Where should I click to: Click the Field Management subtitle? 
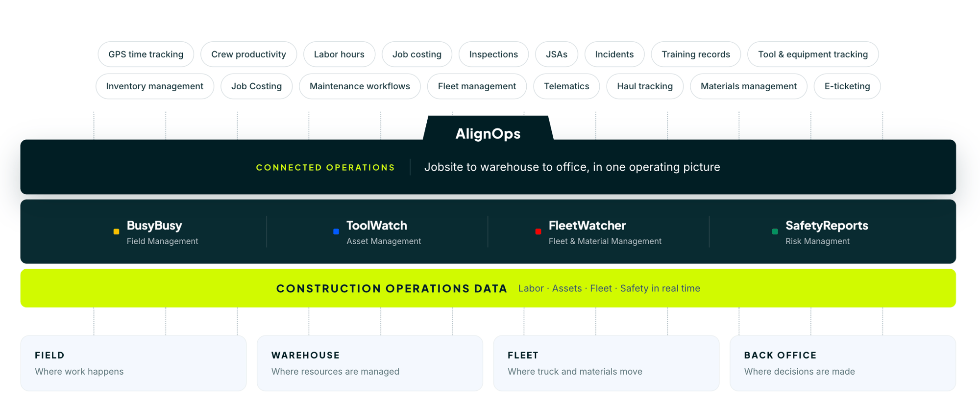[x=162, y=241]
